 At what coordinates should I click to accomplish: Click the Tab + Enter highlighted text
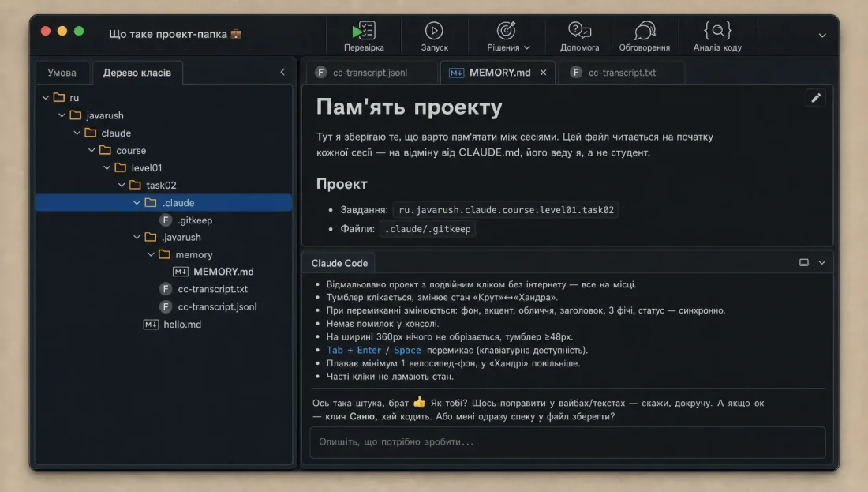(354, 350)
